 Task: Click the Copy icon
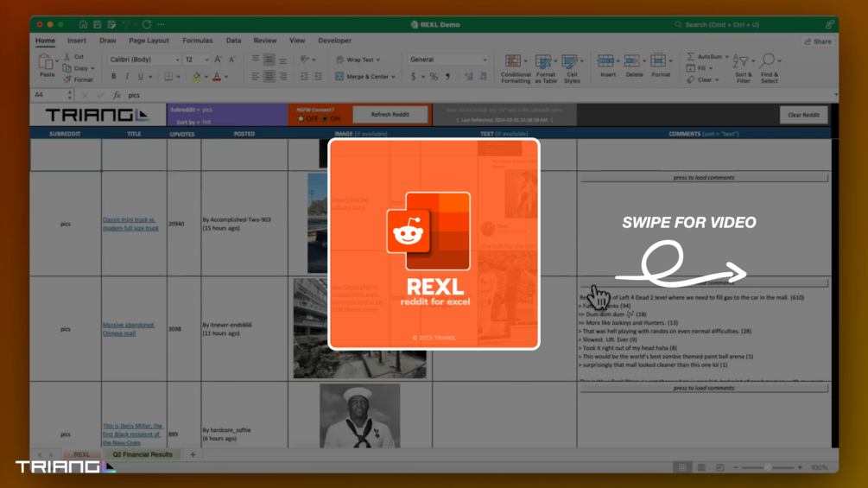67,68
